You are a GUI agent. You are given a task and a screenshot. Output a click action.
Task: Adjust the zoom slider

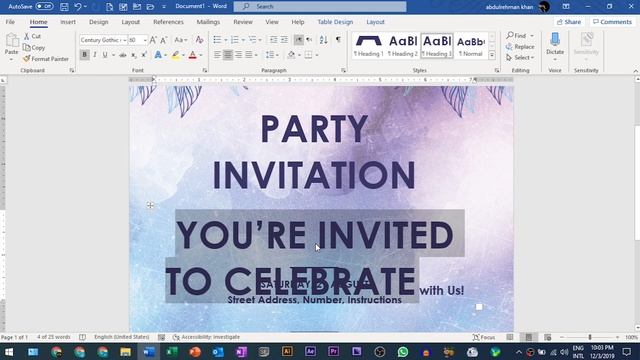(590, 337)
